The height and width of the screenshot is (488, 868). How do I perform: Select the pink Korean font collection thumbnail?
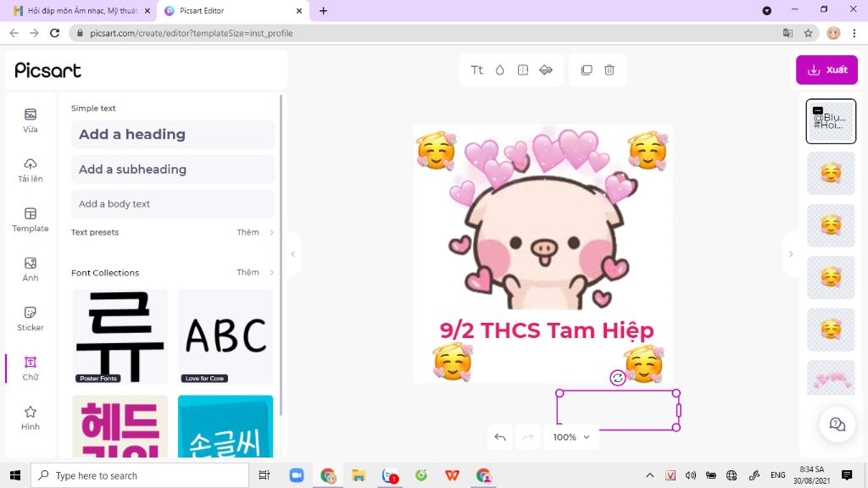pyautogui.click(x=120, y=426)
